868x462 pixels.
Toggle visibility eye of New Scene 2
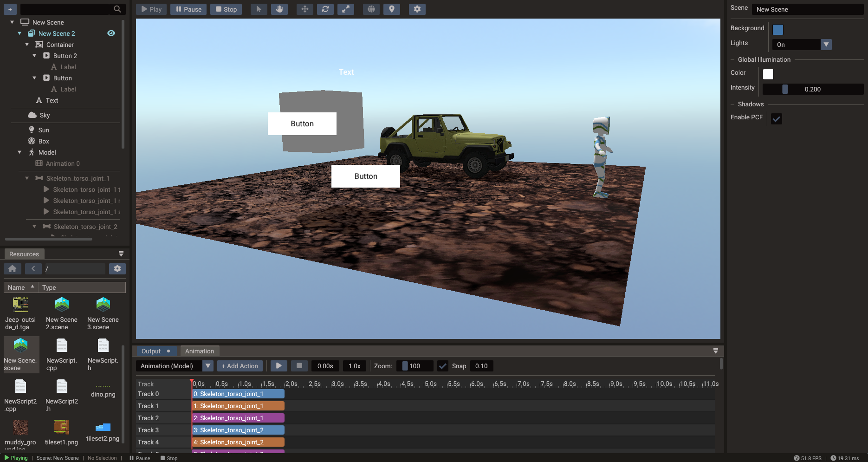pos(111,33)
